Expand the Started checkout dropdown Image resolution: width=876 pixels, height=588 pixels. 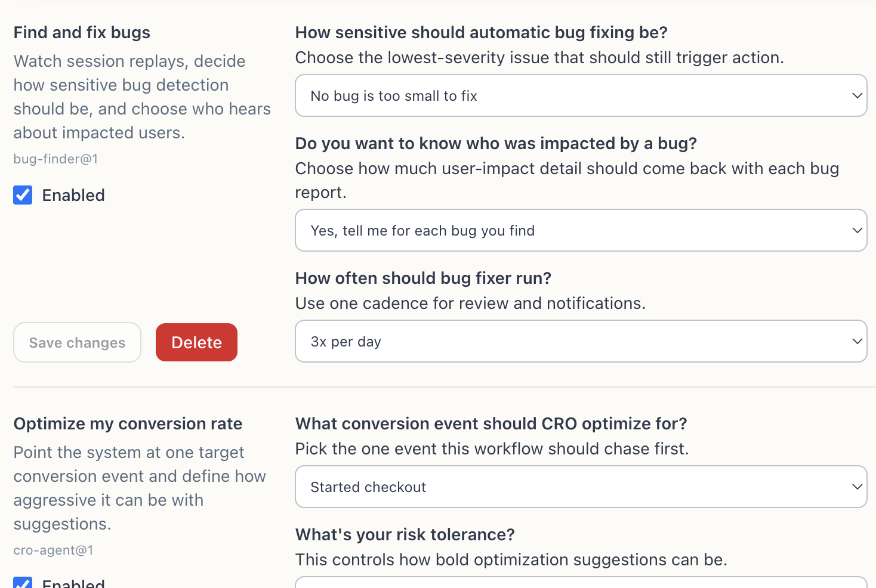pos(581,487)
